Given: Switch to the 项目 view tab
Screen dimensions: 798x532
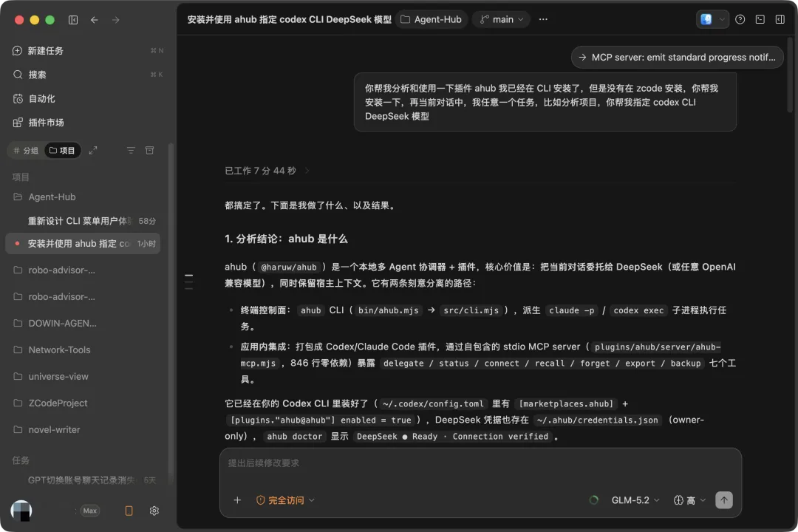Looking at the screenshot, I should [62, 150].
